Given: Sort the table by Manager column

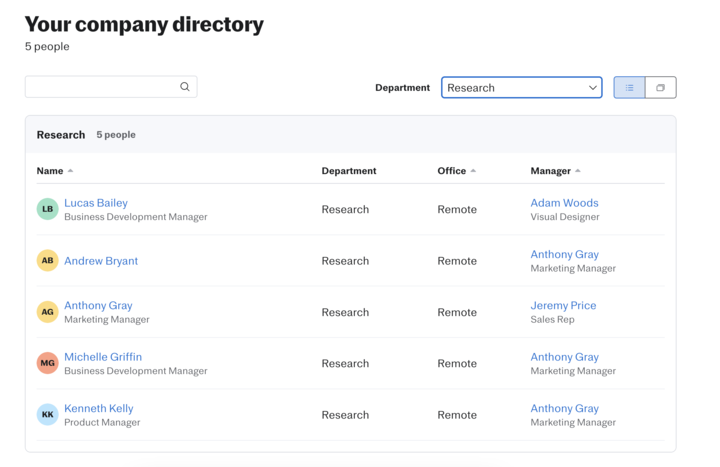Looking at the screenshot, I should click(556, 171).
